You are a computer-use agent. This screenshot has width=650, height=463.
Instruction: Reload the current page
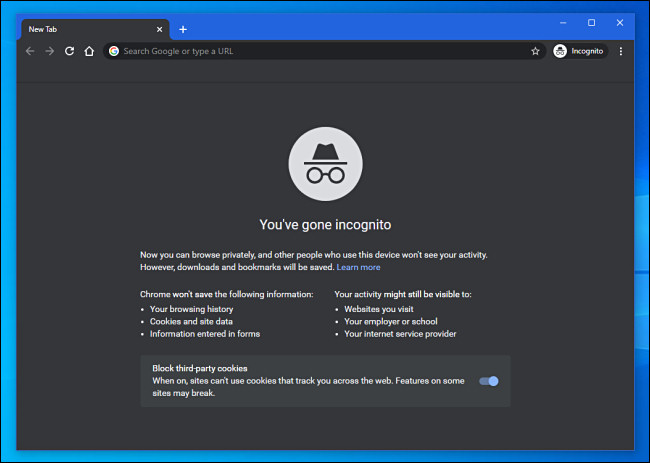pyautogui.click(x=69, y=51)
